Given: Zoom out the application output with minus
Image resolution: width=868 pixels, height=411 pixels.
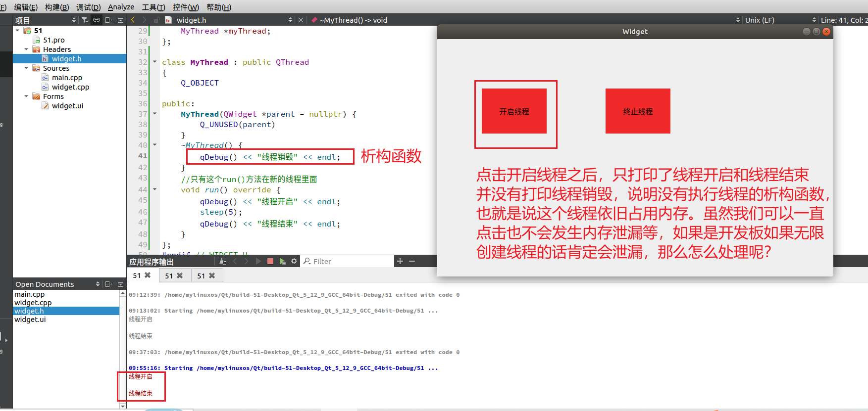Looking at the screenshot, I should (412, 261).
